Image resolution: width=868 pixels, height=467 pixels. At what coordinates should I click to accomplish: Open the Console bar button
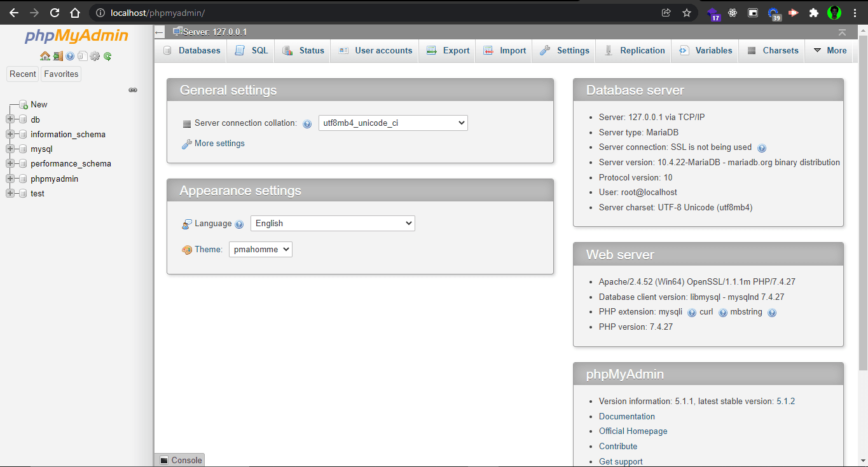[180, 460]
